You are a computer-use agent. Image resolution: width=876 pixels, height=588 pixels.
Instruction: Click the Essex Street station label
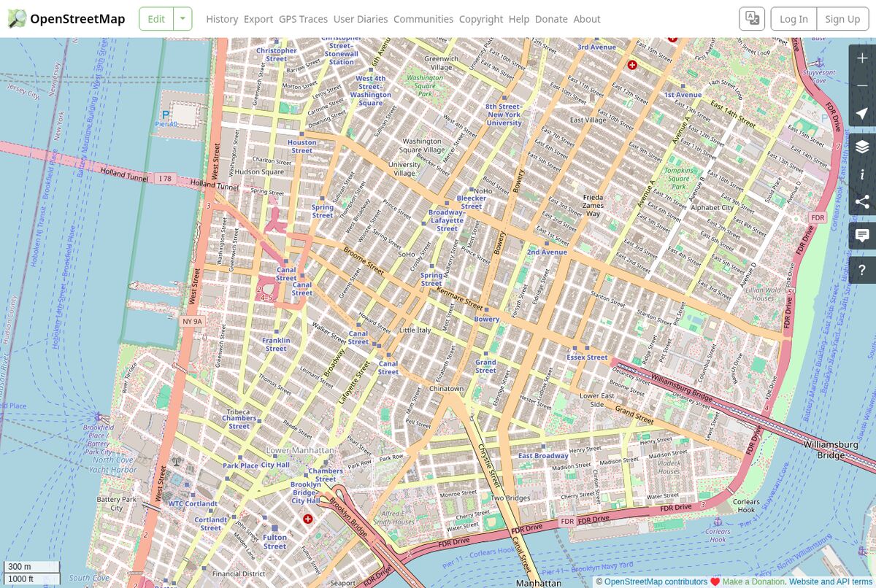coord(587,357)
